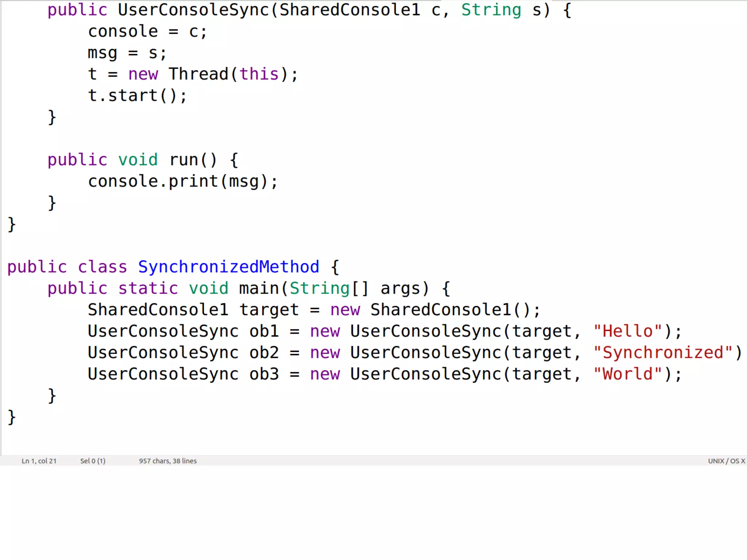Viewport: 747px width, 560px height.
Task: Click the "Hello" string literal
Action: tap(627, 331)
